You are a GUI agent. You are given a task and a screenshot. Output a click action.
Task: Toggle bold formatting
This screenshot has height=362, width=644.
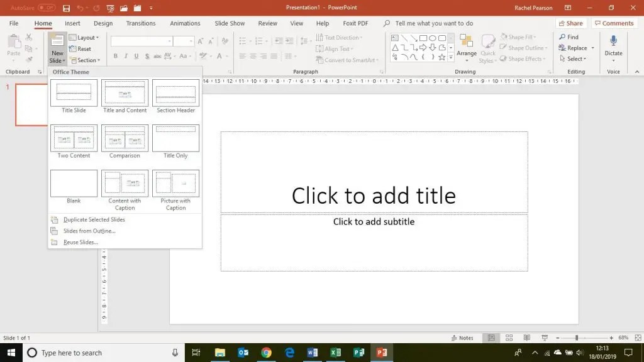[x=116, y=56]
